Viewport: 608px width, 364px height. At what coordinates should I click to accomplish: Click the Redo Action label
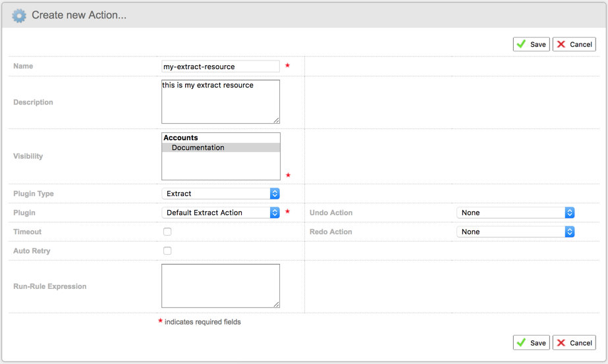coord(331,232)
